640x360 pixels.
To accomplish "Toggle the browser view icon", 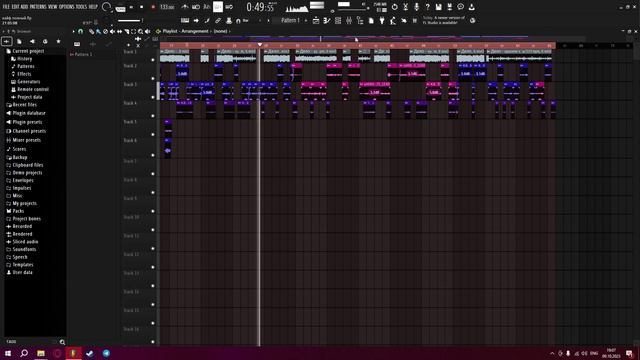I will click(360, 20).
